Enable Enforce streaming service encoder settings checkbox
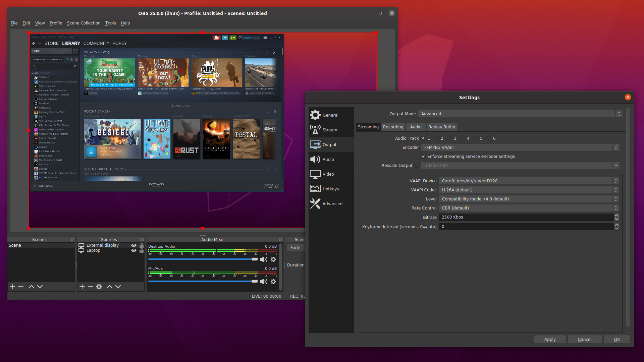 422,156
